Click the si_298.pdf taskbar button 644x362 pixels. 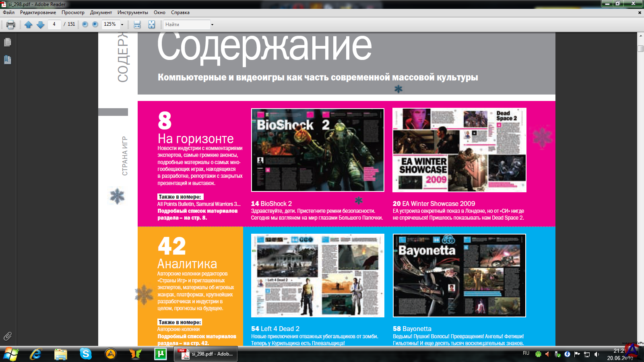(206, 354)
